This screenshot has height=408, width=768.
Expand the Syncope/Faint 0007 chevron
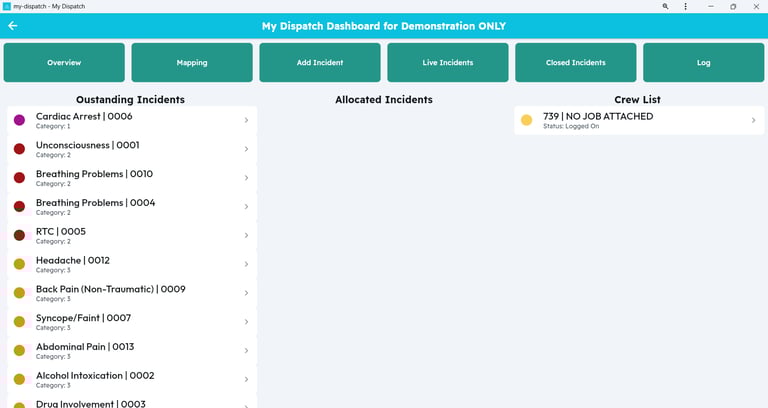click(x=246, y=322)
